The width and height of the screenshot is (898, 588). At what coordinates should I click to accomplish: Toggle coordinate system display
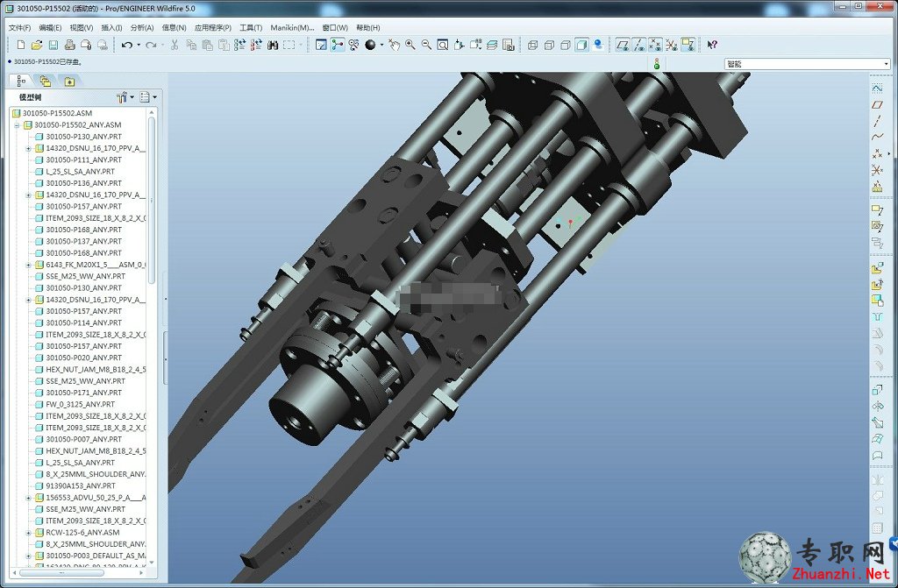[x=671, y=45]
